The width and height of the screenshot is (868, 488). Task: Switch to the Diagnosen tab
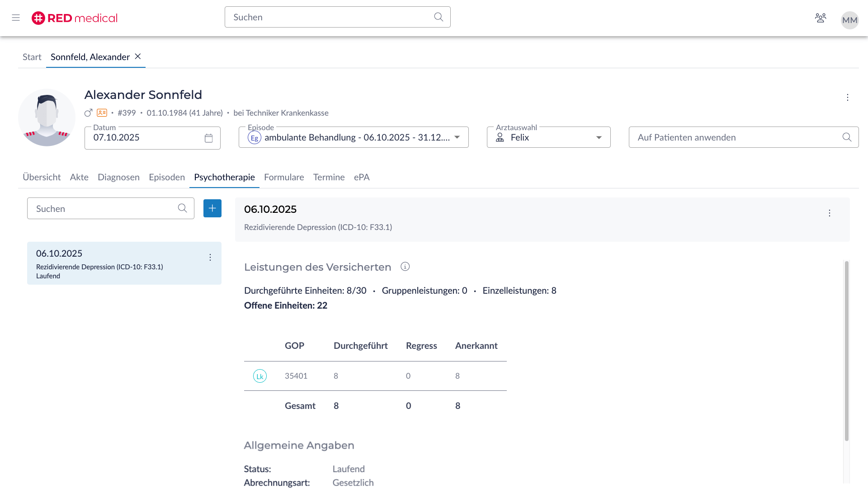pyautogui.click(x=118, y=177)
